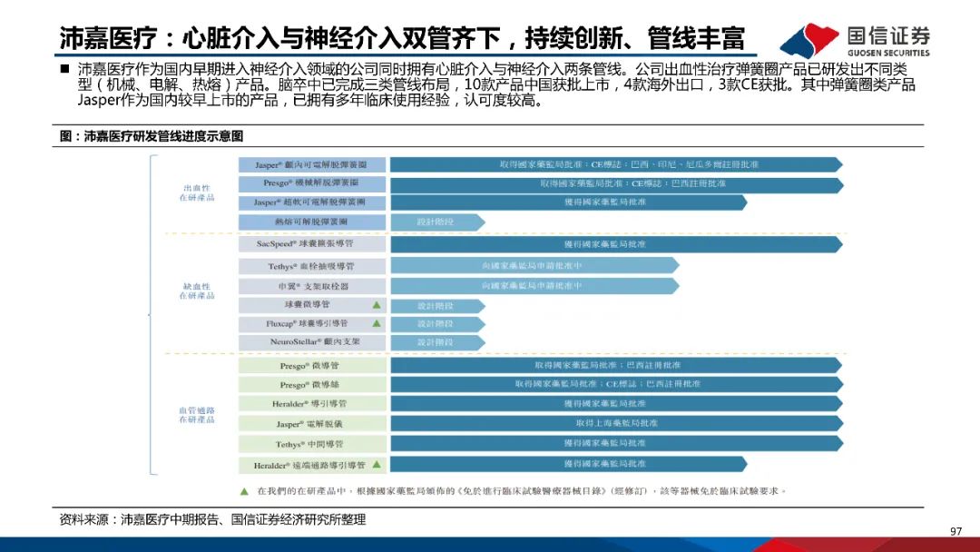This screenshot has height=552, width=980.
Task: Click the source line 资料来源：沛嘉医疗中期报告
Action: [x=212, y=519]
